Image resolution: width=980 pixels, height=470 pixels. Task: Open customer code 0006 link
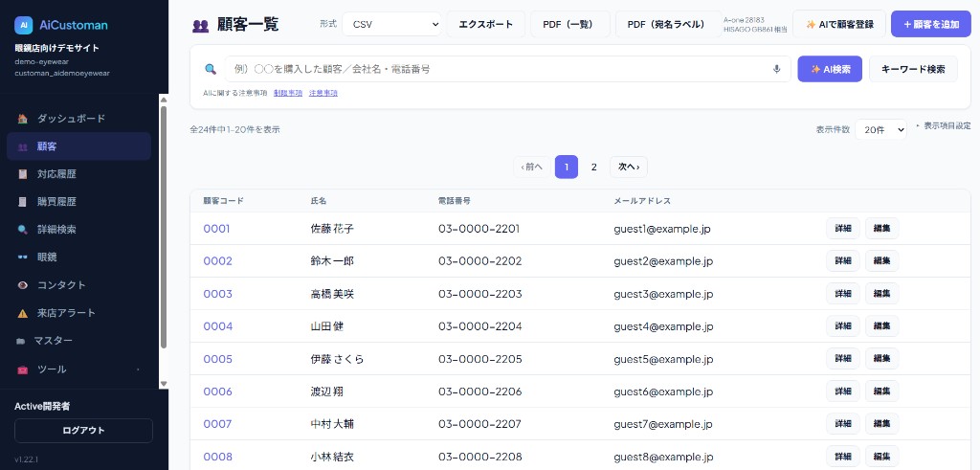(217, 392)
